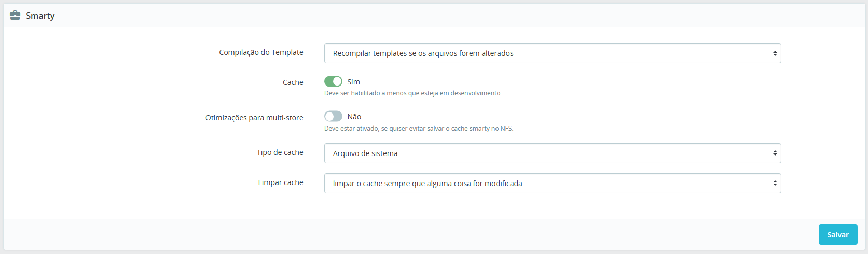Click the Cache field label
The image size is (868, 254).
293,82
